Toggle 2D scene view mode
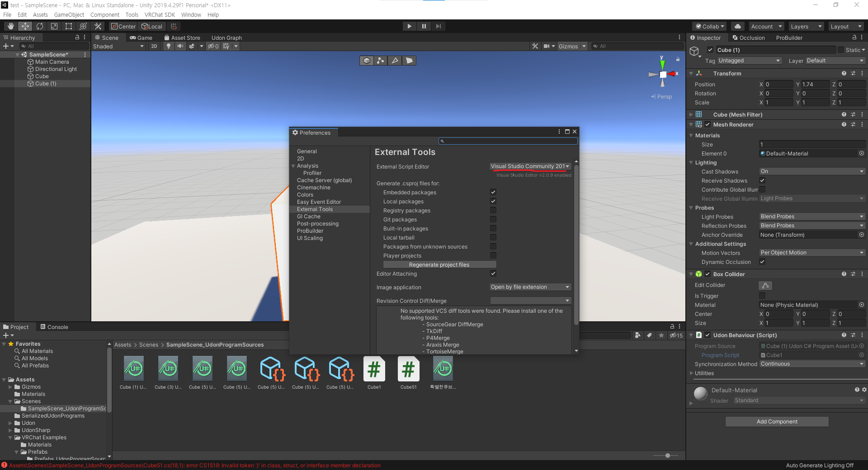This screenshot has width=868, height=470. (154, 46)
